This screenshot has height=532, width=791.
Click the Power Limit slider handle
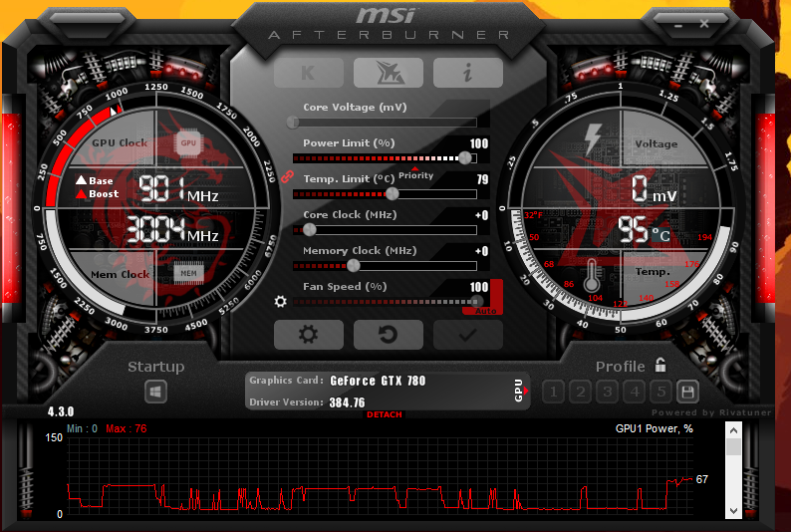[465, 157]
